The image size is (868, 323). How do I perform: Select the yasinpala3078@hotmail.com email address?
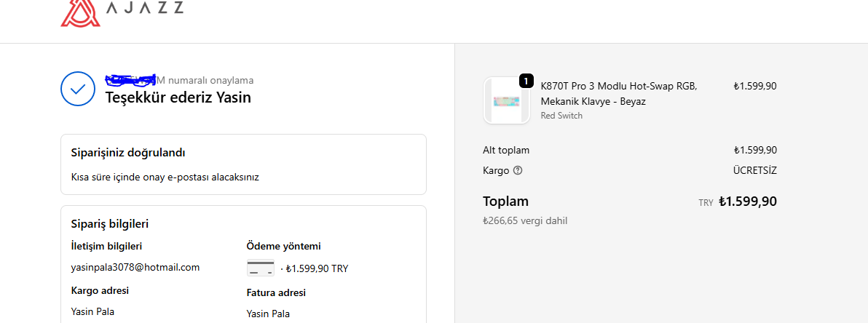pyautogui.click(x=135, y=267)
